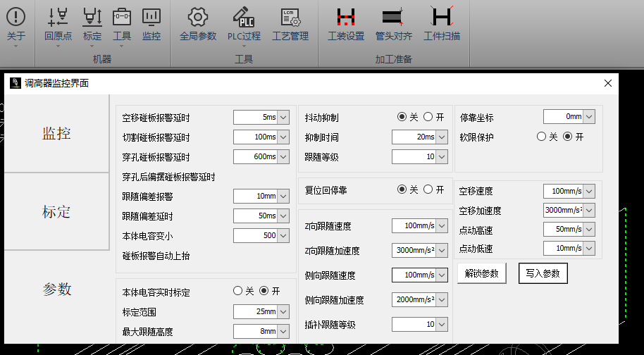644x355 pixels.
Task: Start 工件扫描 workpiece scan icon
Action: (x=442, y=16)
